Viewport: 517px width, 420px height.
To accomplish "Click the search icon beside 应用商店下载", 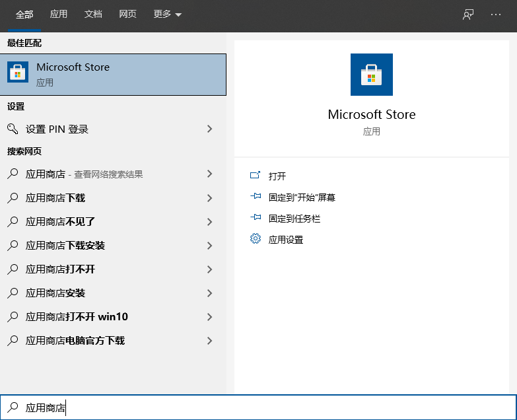I will pyautogui.click(x=13, y=198).
